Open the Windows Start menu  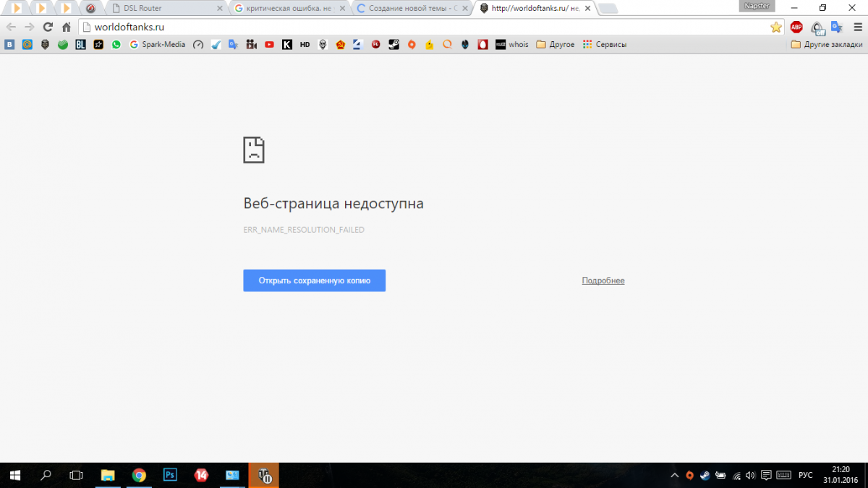[x=14, y=475]
